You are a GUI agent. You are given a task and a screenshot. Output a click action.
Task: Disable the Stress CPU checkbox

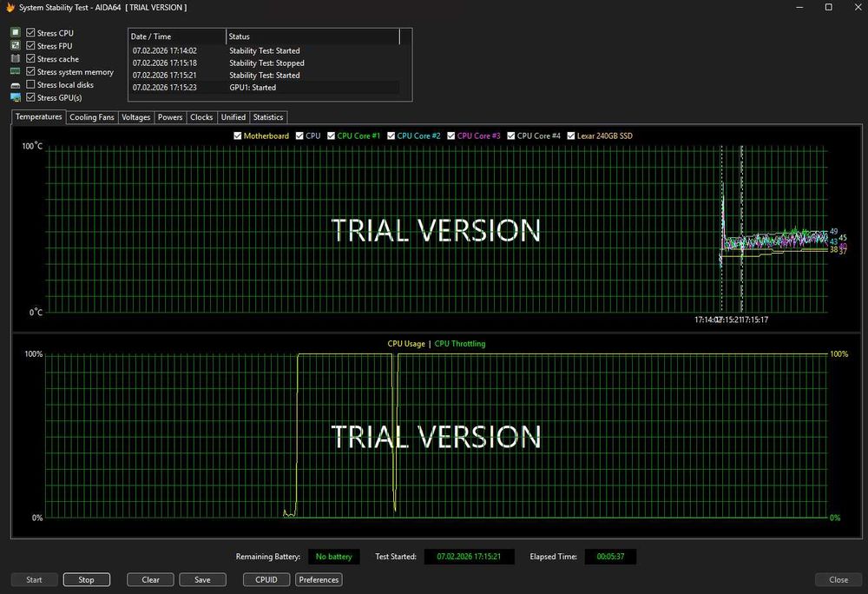(30, 33)
